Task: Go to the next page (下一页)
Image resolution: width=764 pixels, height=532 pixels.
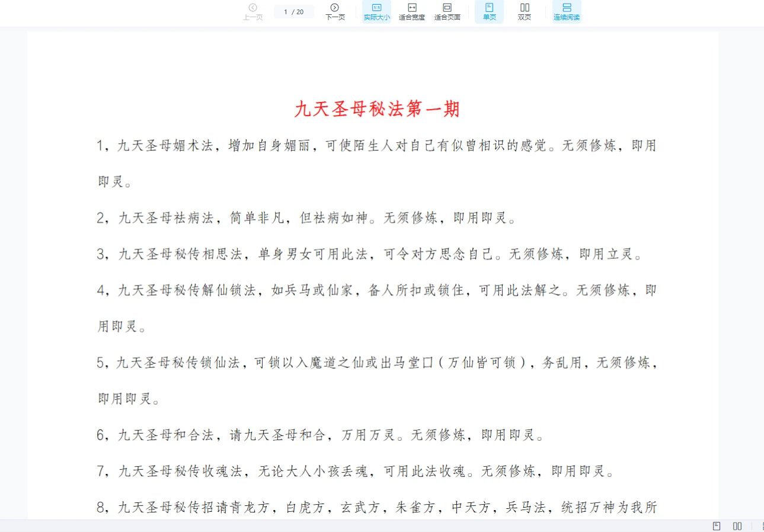Action: [335, 11]
